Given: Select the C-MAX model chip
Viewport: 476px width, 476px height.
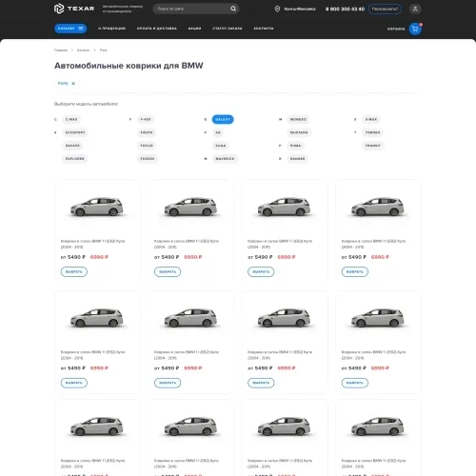Looking at the screenshot, I should [x=71, y=119].
